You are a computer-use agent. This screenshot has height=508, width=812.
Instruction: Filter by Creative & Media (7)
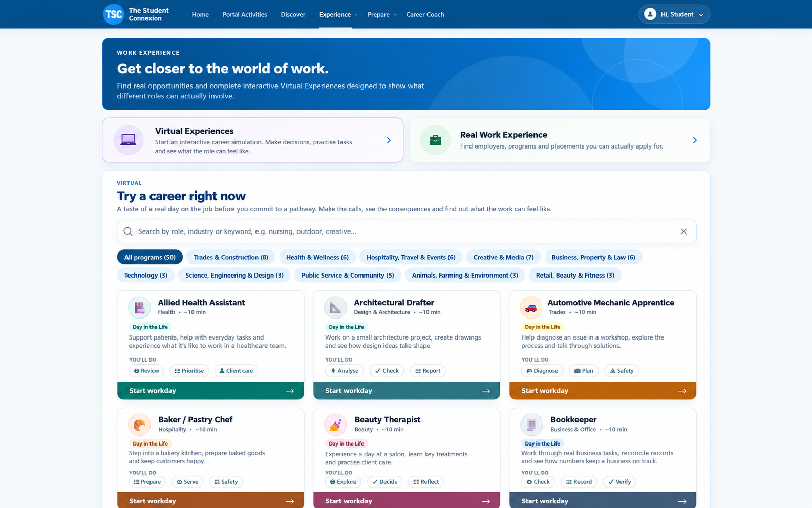pyautogui.click(x=503, y=257)
